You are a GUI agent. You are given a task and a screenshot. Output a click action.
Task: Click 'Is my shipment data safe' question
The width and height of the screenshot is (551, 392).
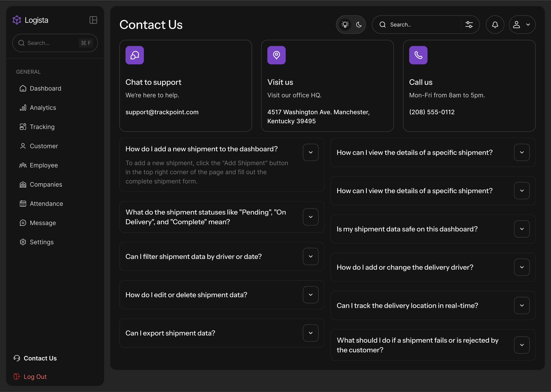click(x=407, y=229)
